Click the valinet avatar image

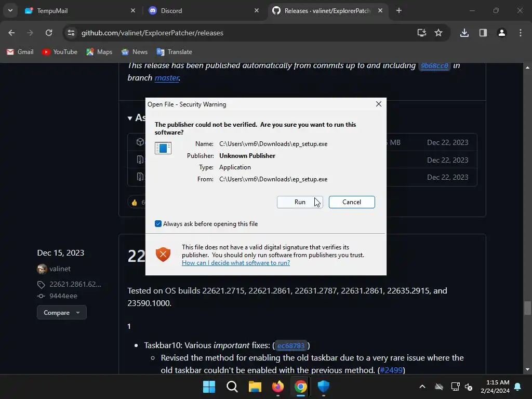42,269
